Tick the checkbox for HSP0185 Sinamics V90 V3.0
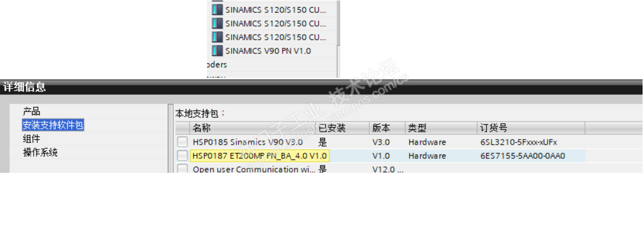The height and width of the screenshot is (229, 644). coord(182,142)
